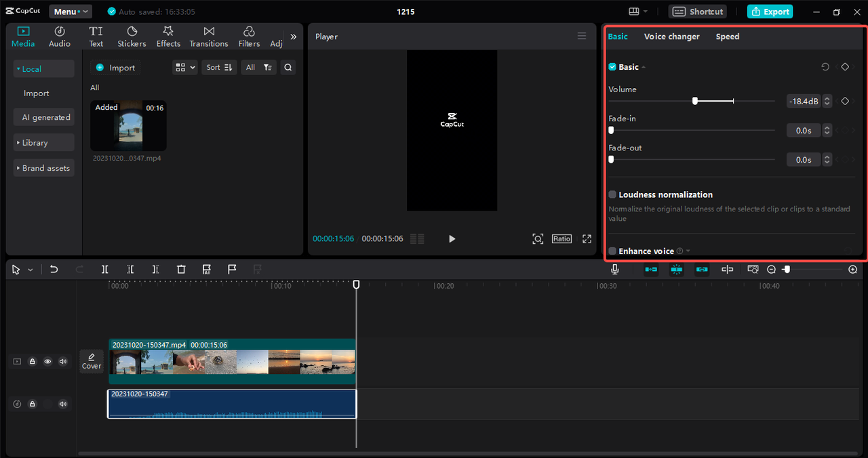868x458 pixels.
Task: Enter fullscreen preview in player
Action: pyautogui.click(x=587, y=238)
